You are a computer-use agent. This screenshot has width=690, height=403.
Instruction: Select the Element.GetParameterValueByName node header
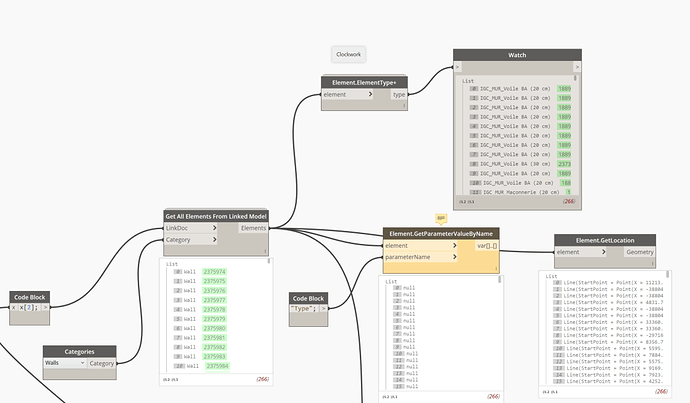pos(441,234)
